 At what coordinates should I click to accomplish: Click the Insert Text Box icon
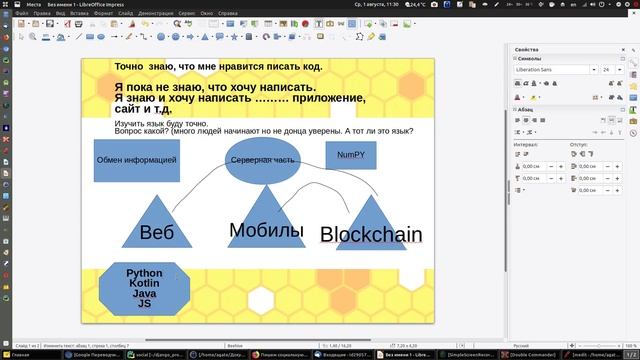click(318, 24)
